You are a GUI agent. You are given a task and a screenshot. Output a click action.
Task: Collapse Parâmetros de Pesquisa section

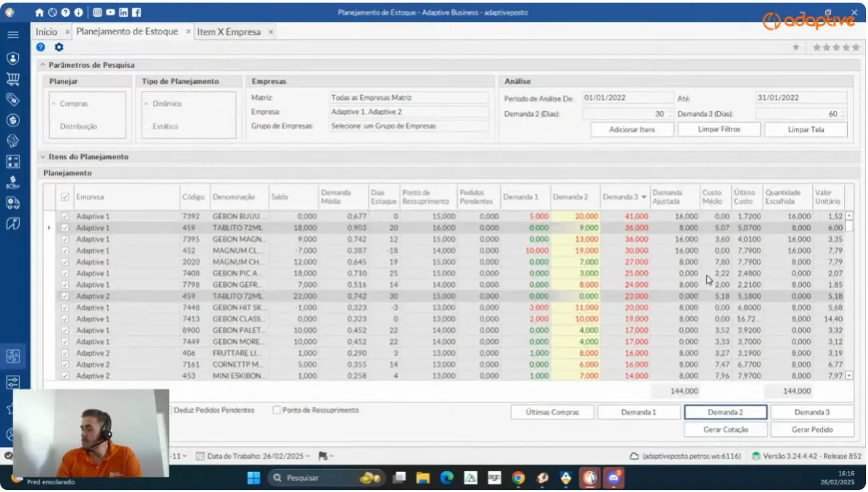[43, 66]
